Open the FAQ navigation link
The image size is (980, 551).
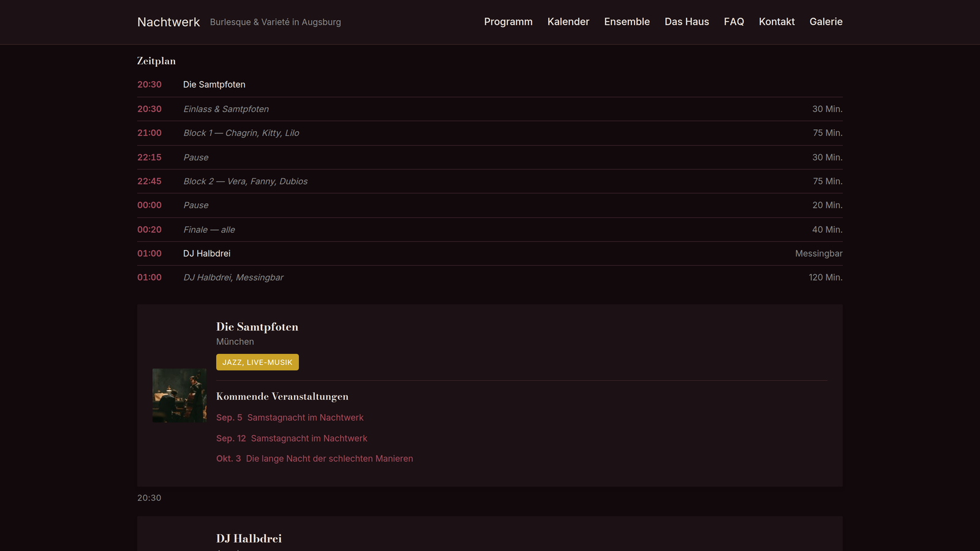pos(734,22)
